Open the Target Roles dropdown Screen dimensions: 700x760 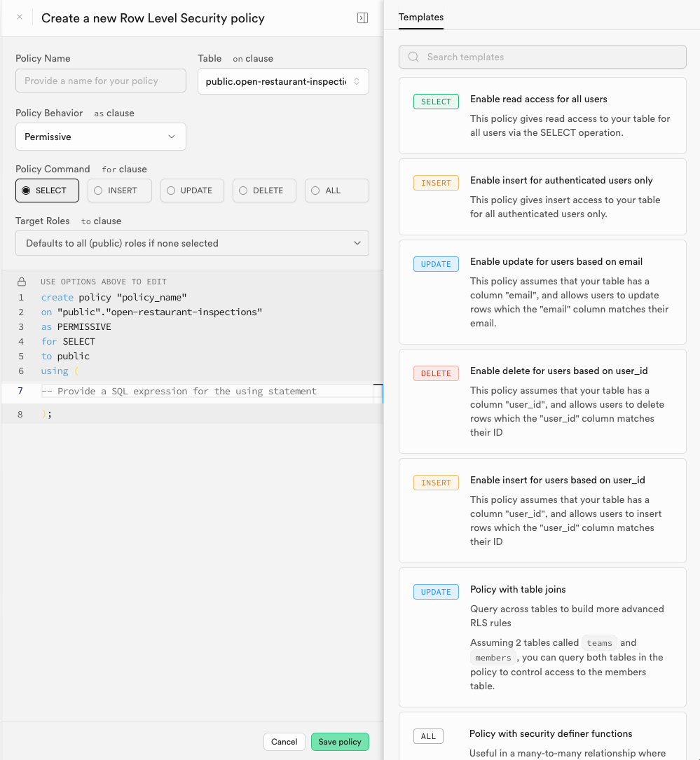tap(192, 243)
